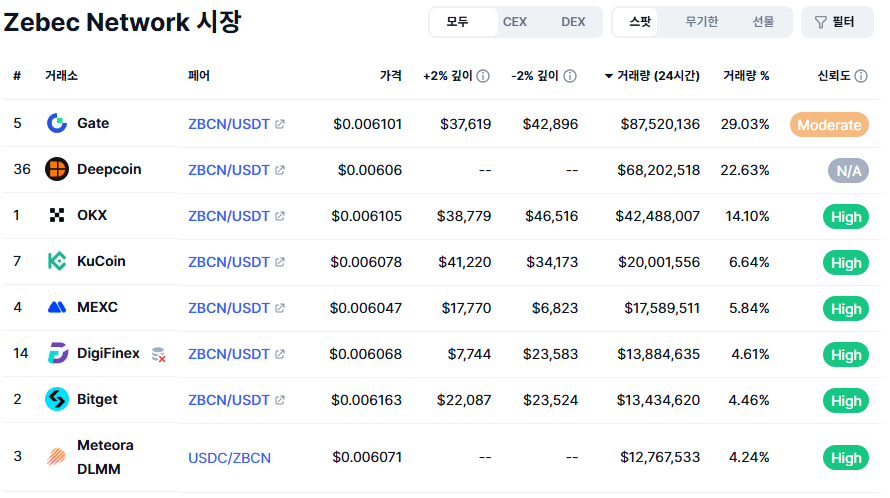Switch to the 무기한 (Perpetual) tab

pos(702,22)
